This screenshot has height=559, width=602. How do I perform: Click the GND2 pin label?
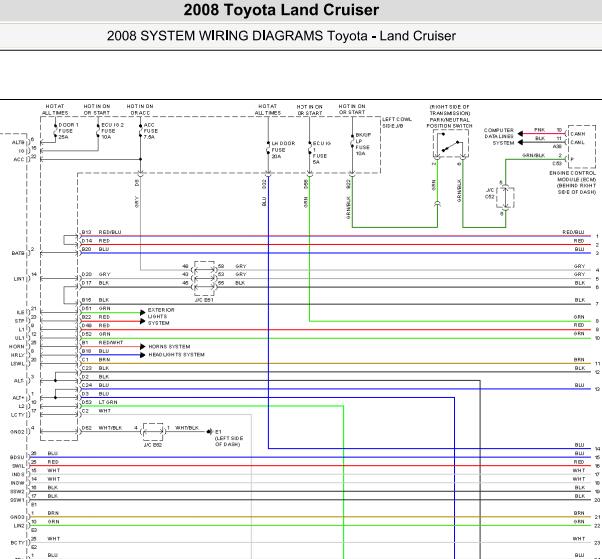(17, 432)
